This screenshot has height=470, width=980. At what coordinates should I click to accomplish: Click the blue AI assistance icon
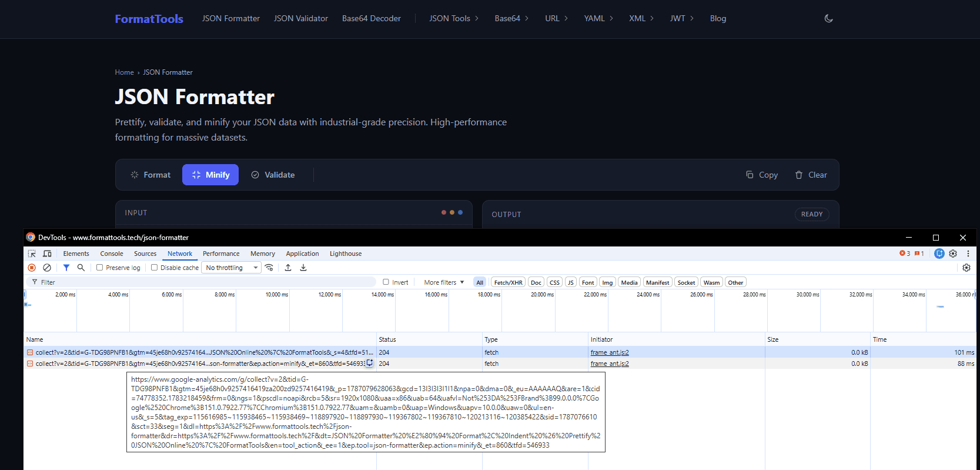pyautogui.click(x=939, y=254)
